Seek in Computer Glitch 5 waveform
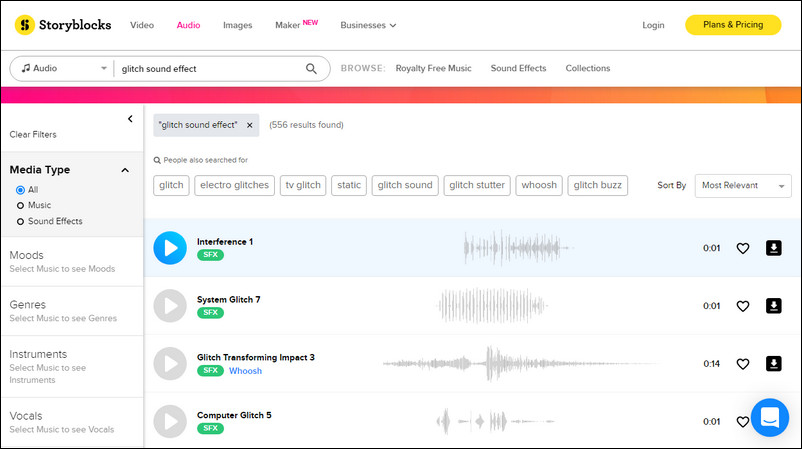Screen dimensions: 802x449 click(495, 421)
